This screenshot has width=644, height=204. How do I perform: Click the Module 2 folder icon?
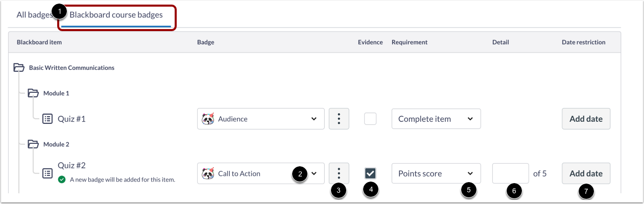pyautogui.click(x=33, y=144)
